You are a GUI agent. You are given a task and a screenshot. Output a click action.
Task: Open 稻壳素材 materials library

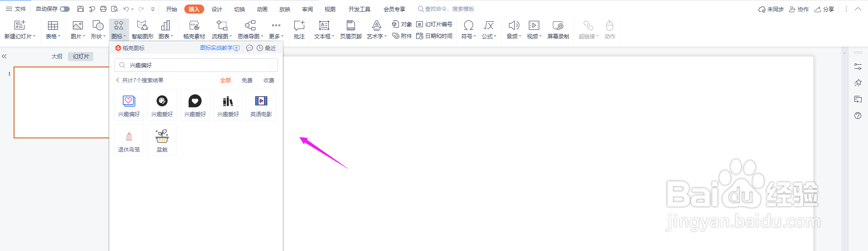pyautogui.click(x=194, y=30)
